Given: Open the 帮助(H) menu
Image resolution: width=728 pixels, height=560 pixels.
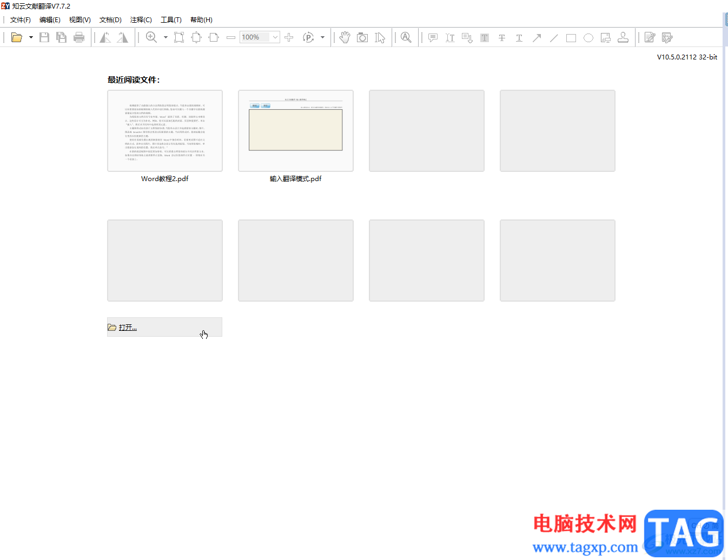Looking at the screenshot, I should [201, 19].
